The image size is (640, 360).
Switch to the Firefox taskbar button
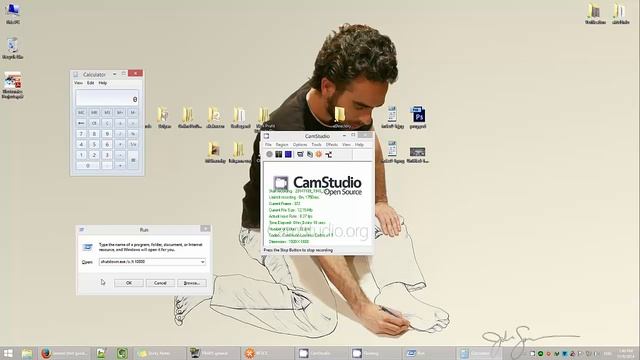65,353
